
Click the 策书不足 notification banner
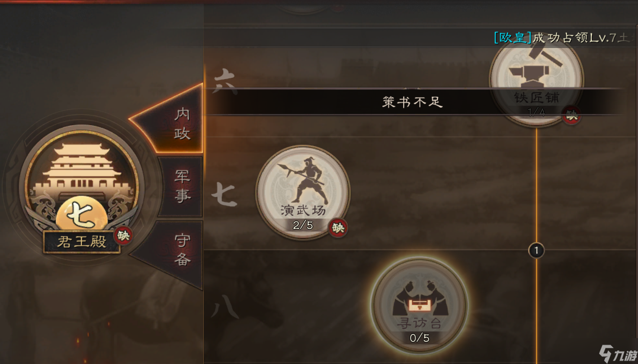click(x=413, y=102)
